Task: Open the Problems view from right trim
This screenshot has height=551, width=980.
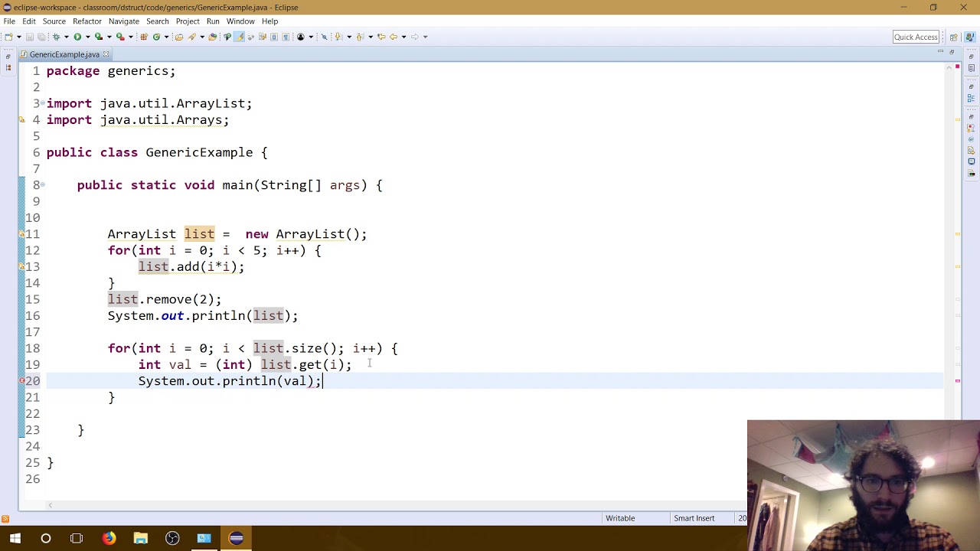Action: pyautogui.click(x=972, y=128)
